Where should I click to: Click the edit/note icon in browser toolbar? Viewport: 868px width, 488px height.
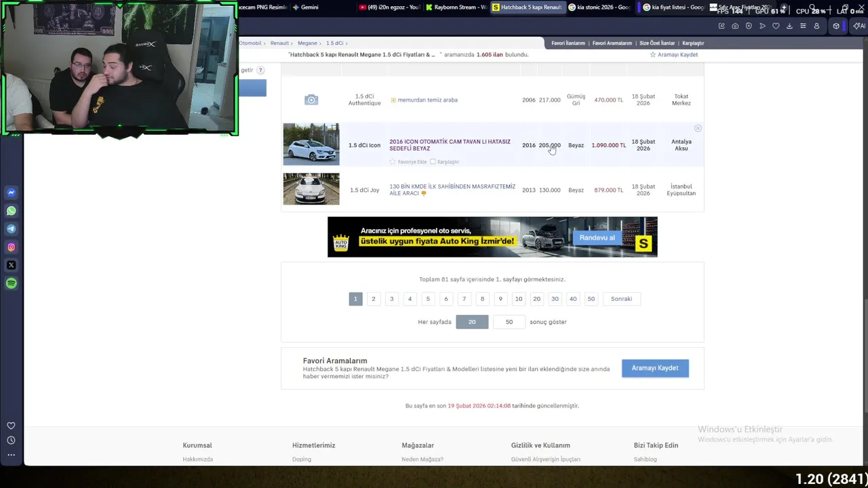tap(722, 26)
